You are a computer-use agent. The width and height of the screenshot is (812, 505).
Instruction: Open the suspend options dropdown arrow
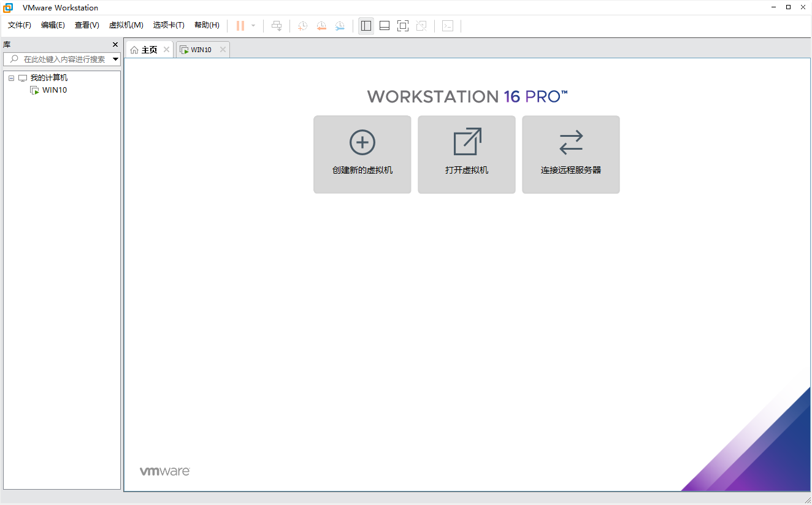pyautogui.click(x=252, y=26)
